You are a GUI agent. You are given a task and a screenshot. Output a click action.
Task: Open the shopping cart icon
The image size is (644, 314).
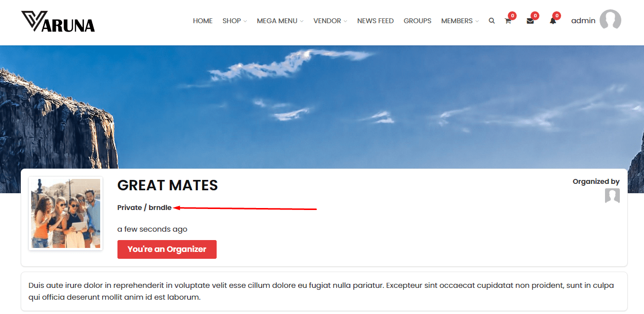tap(508, 21)
